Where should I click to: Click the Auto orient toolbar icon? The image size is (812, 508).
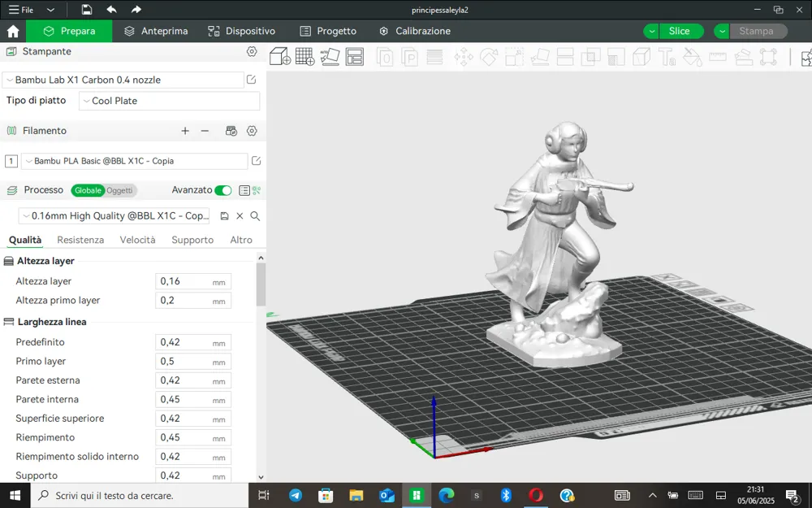[x=330, y=57]
